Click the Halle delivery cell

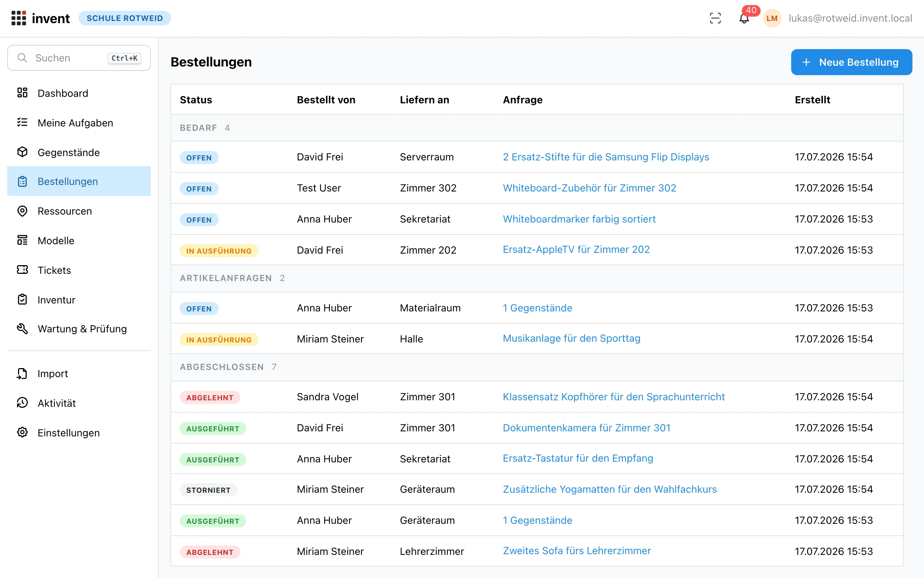point(411,339)
